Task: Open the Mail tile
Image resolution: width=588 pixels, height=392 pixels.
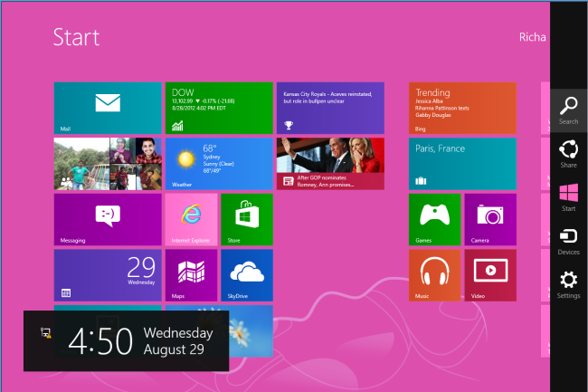Action: (x=108, y=108)
